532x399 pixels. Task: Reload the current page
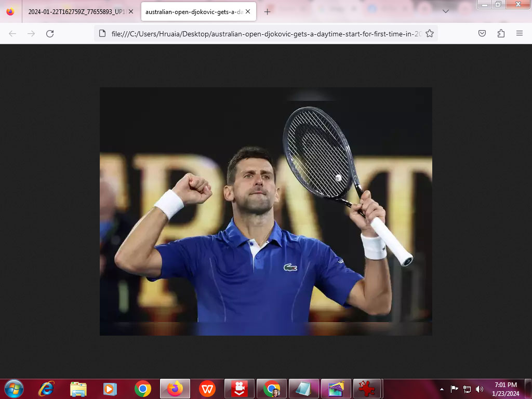[x=50, y=34]
